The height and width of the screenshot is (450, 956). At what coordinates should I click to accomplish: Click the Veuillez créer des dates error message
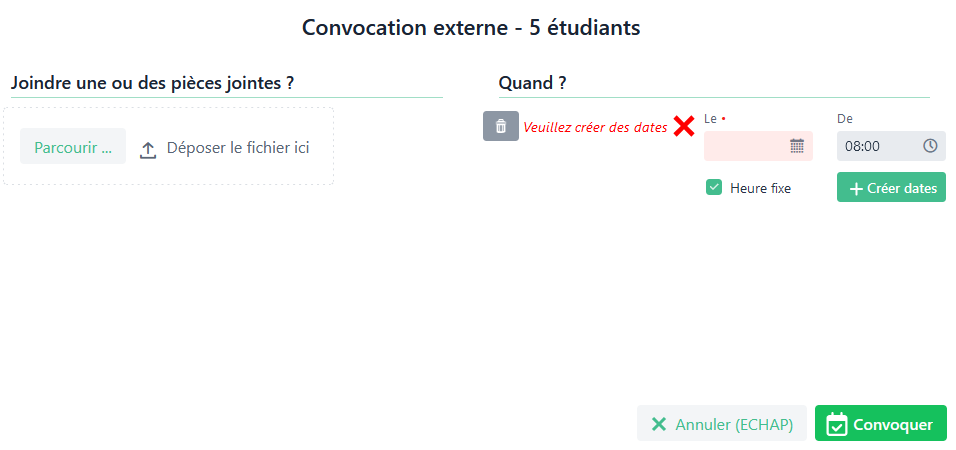595,127
